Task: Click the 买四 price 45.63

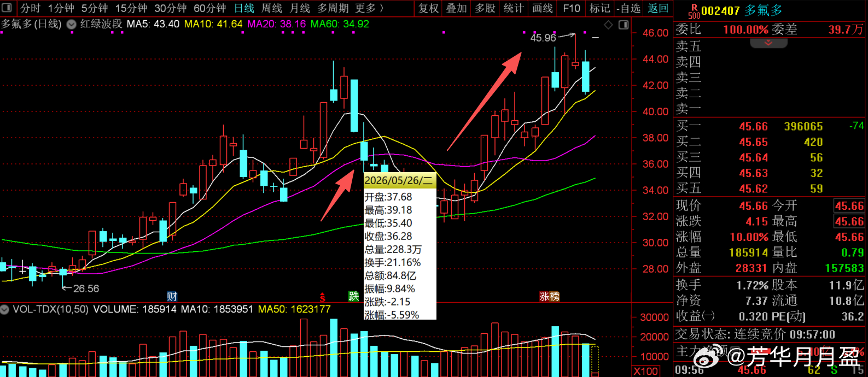Action: 753,173
